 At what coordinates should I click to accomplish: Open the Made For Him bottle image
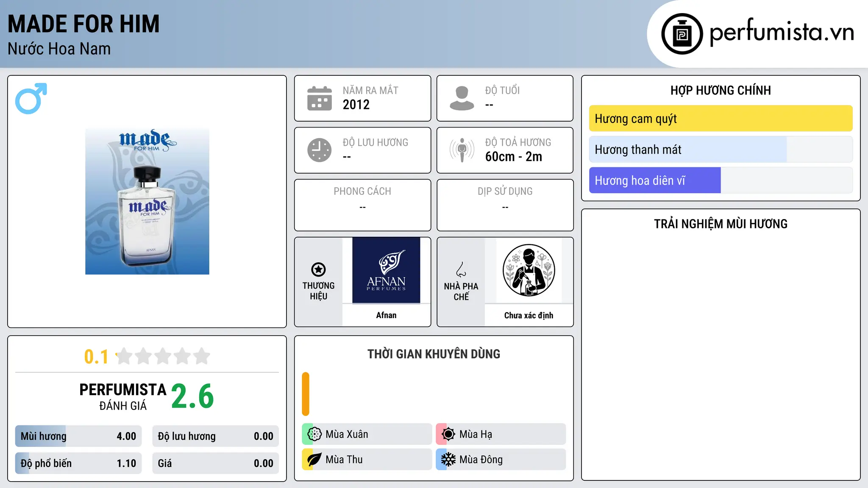point(147,201)
